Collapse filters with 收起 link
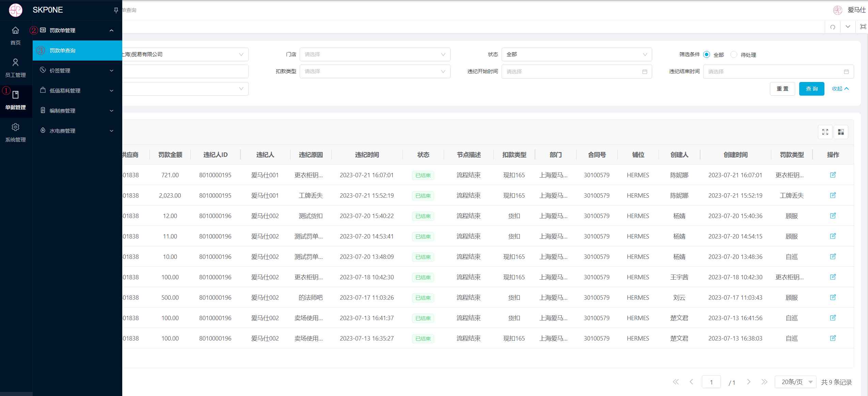Viewport: 868px width, 396px height. click(840, 89)
